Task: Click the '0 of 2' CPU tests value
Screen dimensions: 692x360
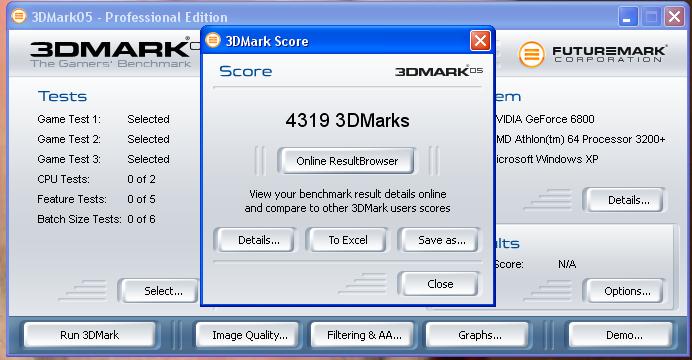Action: click(x=141, y=179)
